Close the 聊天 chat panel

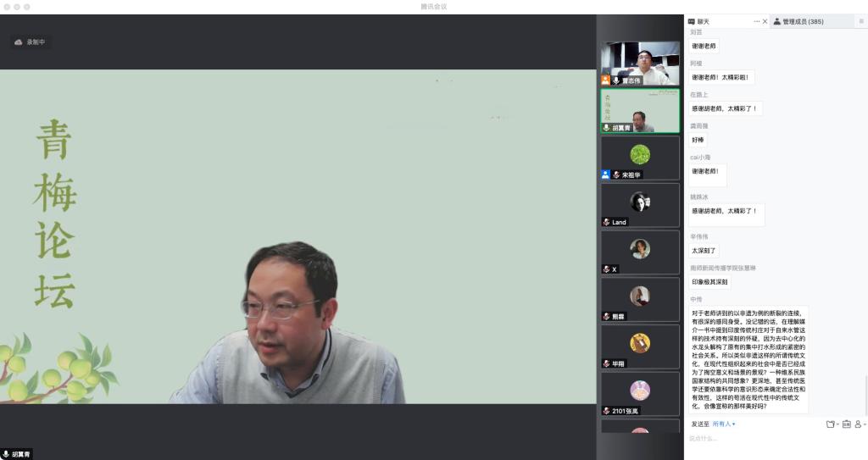coord(765,21)
